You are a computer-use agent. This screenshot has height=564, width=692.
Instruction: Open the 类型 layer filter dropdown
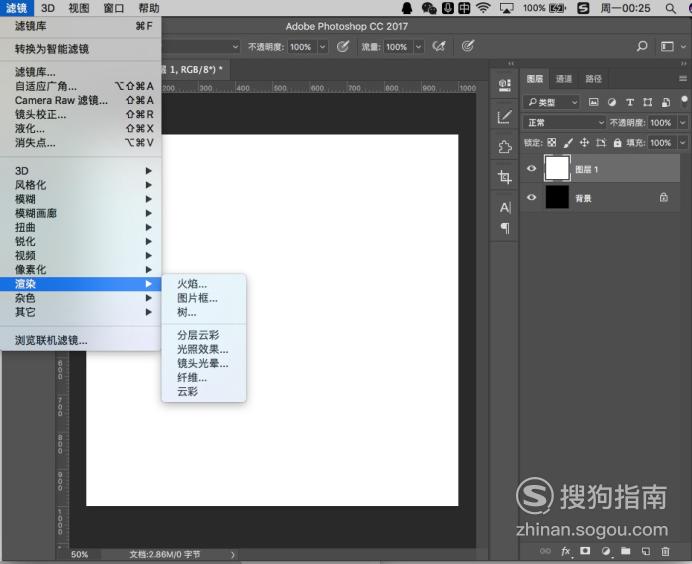tap(552, 102)
